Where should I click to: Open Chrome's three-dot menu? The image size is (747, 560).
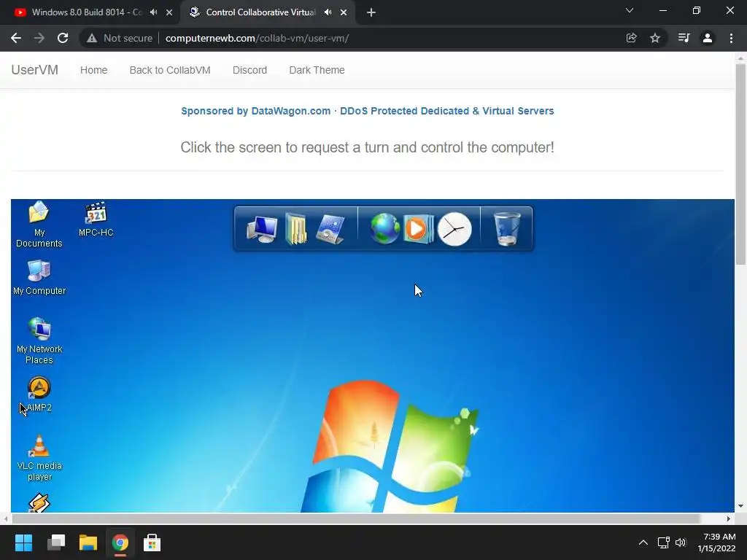coord(731,38)
